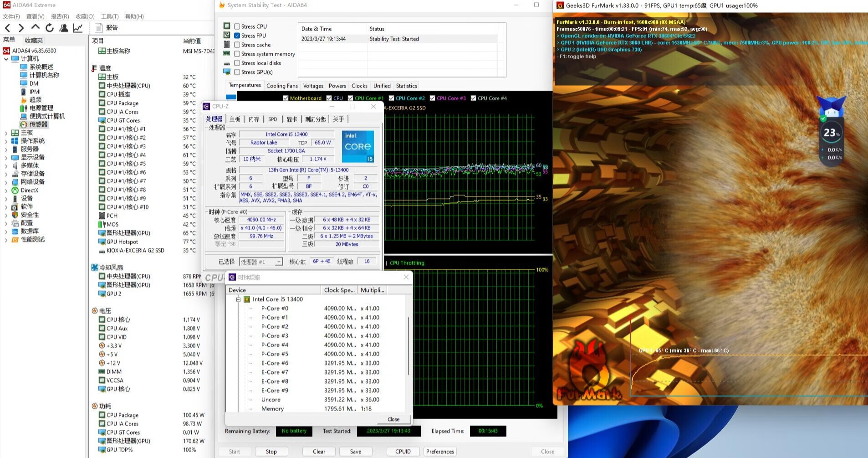
Task: Click the user icon in AIDA64 toolbar
Action: tap(64, 28)
